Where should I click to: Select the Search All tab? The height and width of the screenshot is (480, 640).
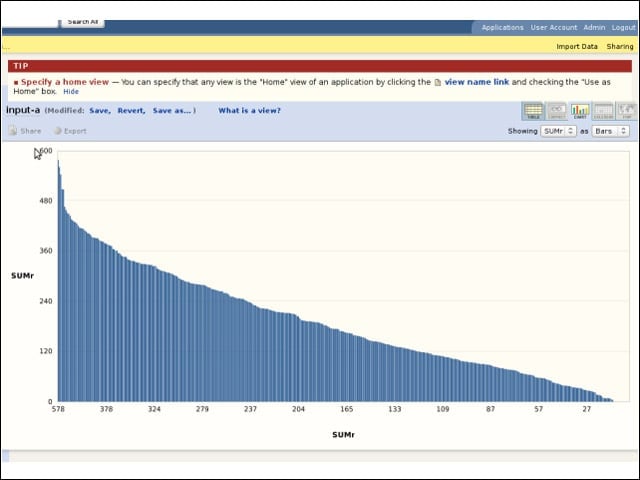(x=82, y=22)
